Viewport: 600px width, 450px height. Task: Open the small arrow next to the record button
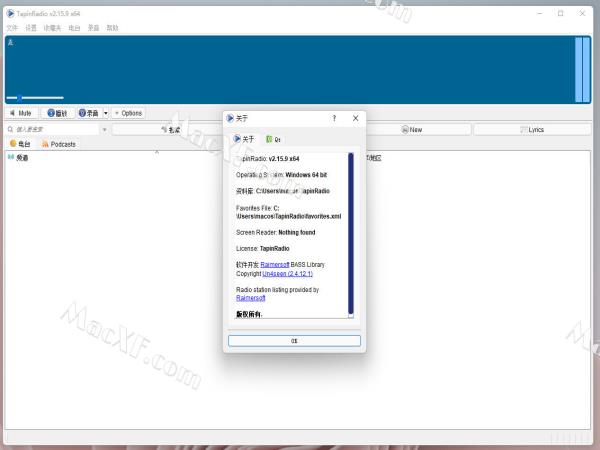coord(106,113)
